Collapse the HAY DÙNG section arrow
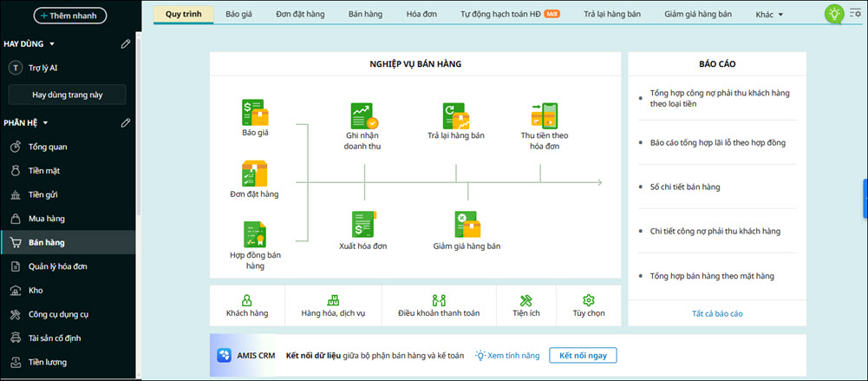Screen dimensions: 868x381 (52, 43)
